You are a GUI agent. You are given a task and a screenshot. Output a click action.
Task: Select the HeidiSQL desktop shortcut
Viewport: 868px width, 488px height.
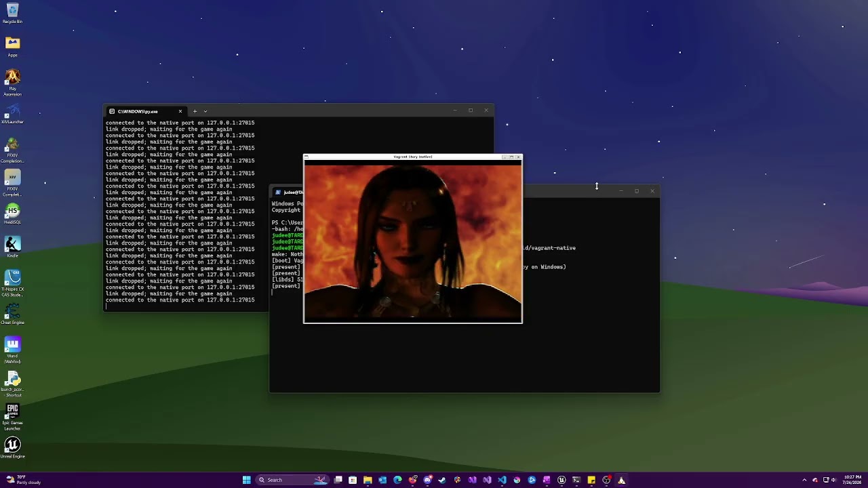click(x=12, y=213)
